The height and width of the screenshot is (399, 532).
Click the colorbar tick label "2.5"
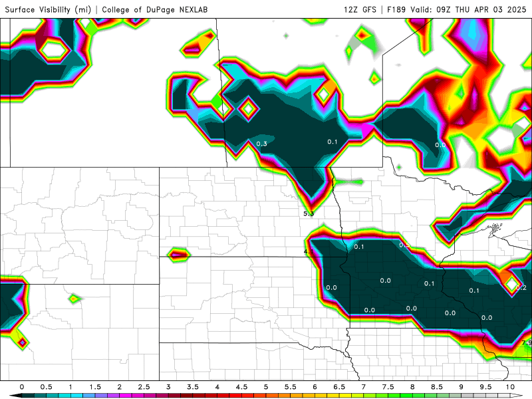pyautogui.click(x=144, y=387)
